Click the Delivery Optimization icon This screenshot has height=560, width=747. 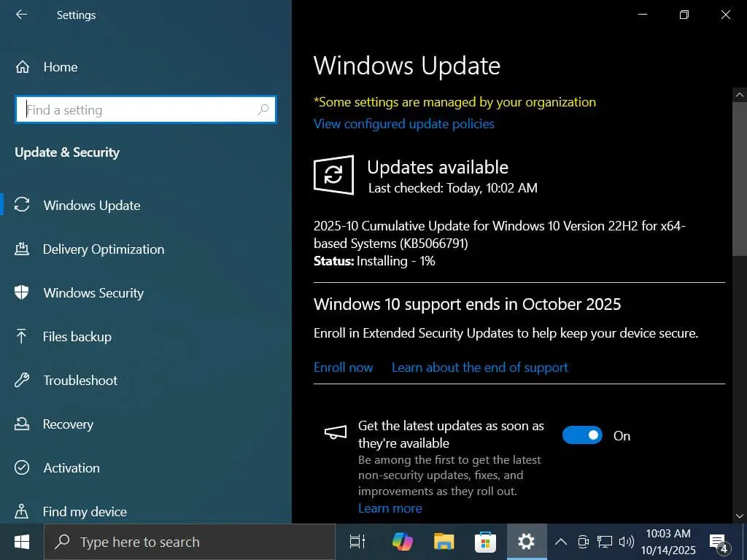click(x=22, y=249)
